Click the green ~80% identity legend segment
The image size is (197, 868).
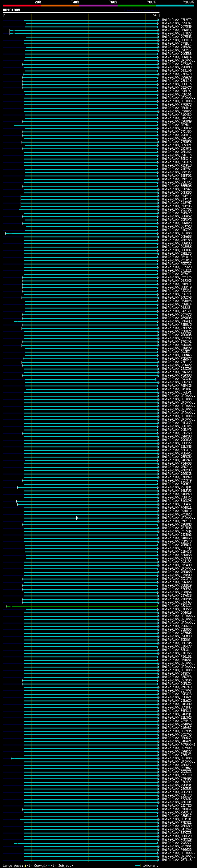click(137, 6)
